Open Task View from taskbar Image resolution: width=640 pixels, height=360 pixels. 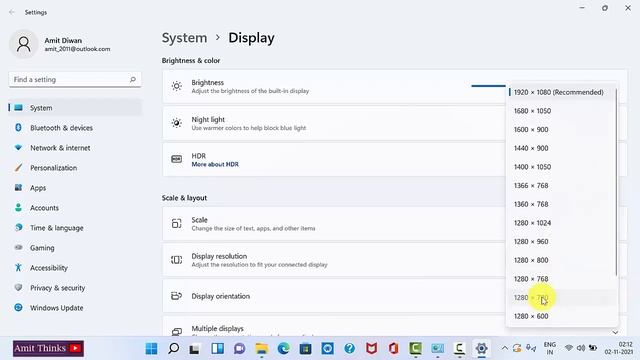[x=195, y=349]
